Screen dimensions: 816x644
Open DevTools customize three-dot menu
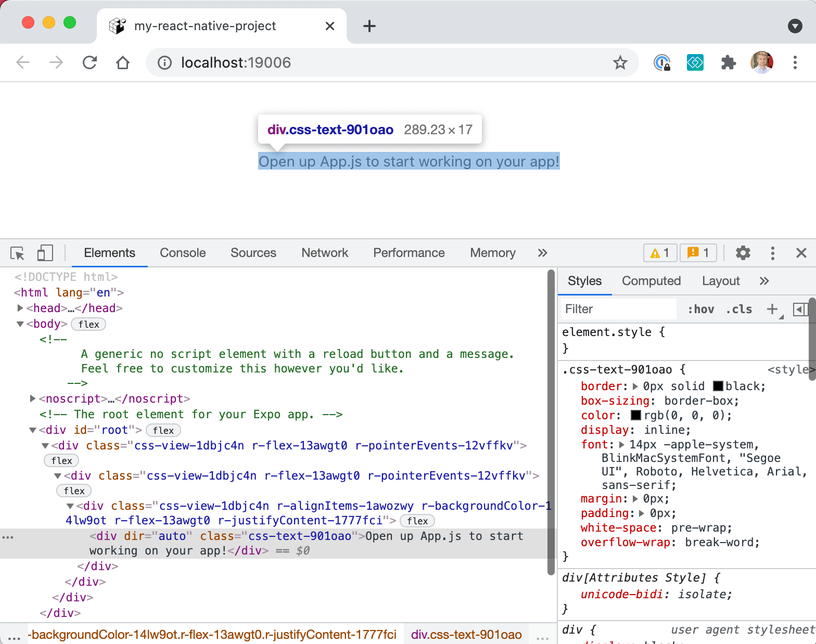click(772, 253)
